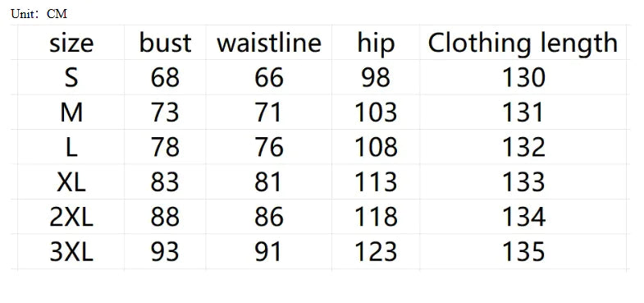Select the 'hip' header cell
This screenshot has height=303, width=644.
point(376,44)
